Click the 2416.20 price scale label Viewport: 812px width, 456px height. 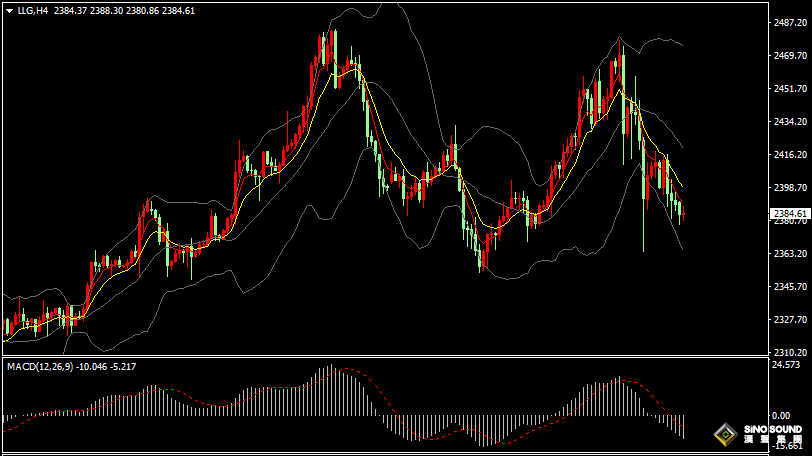[790, 155]
